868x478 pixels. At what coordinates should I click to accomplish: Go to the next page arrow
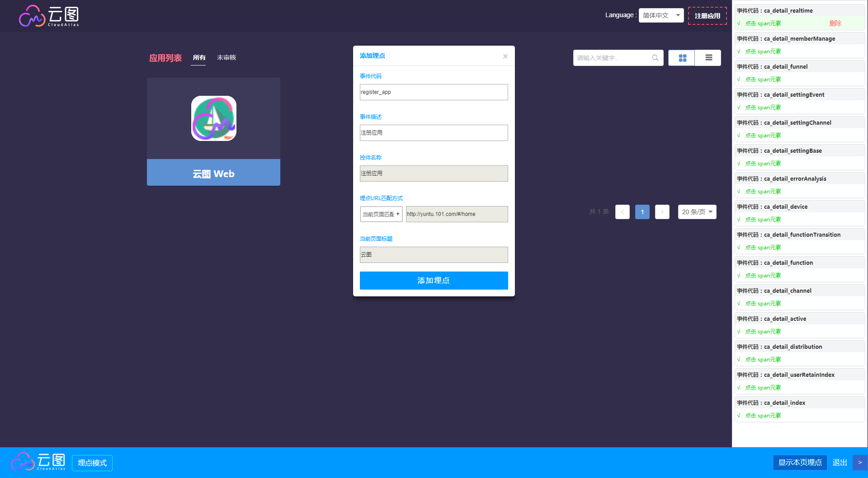[662, 212]
